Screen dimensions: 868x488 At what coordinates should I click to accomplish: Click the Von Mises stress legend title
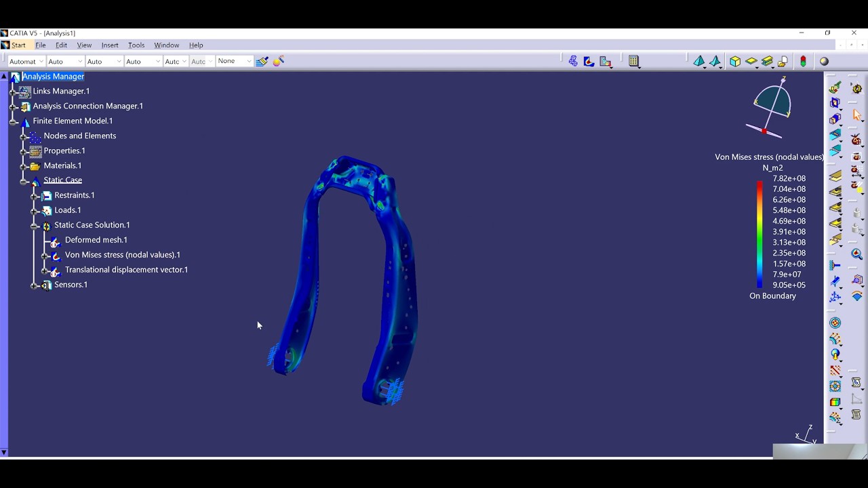coord(769,157)
